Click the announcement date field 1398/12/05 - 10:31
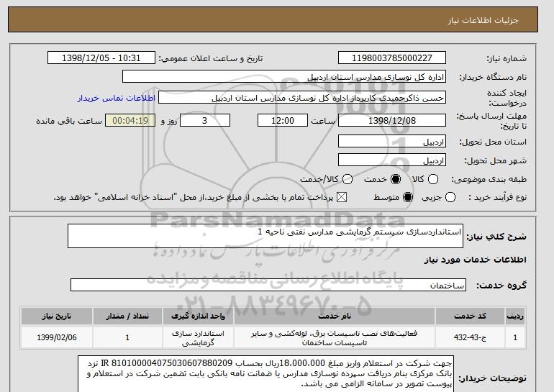 [x=101, y=58]
